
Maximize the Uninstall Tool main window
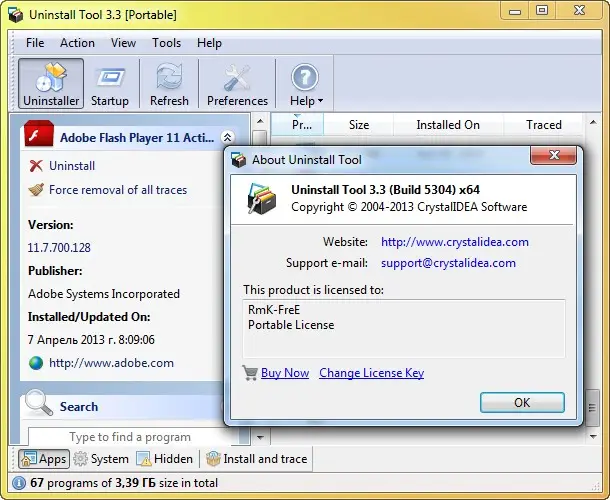[x=542, y=10]
